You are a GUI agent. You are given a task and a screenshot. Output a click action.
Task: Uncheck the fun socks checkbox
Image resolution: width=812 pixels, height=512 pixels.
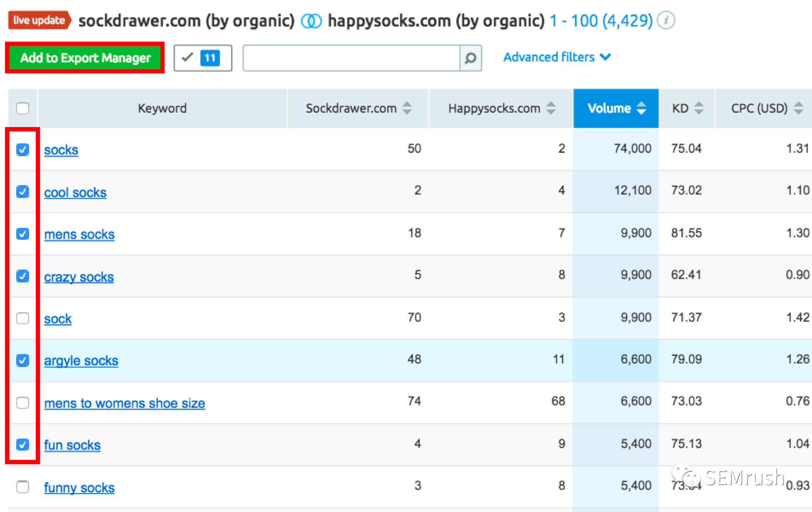pos(22,445)
